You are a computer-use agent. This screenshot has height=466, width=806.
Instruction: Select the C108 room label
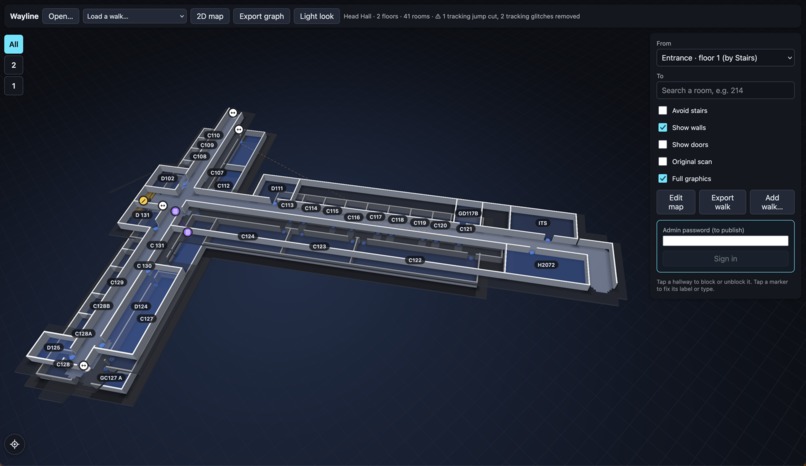tap(200, 156)
